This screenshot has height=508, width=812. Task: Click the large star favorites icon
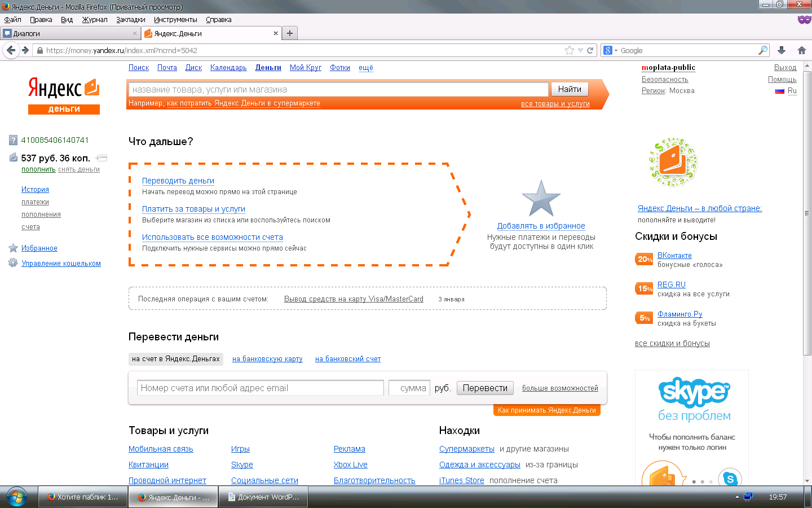tap(541, 199)
